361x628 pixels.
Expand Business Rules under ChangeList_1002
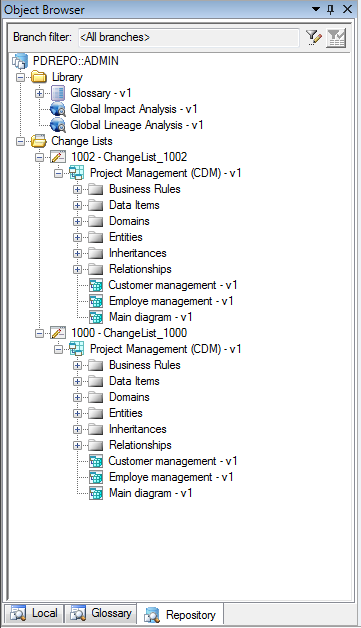pyautogui.click(x=78, y=189)
